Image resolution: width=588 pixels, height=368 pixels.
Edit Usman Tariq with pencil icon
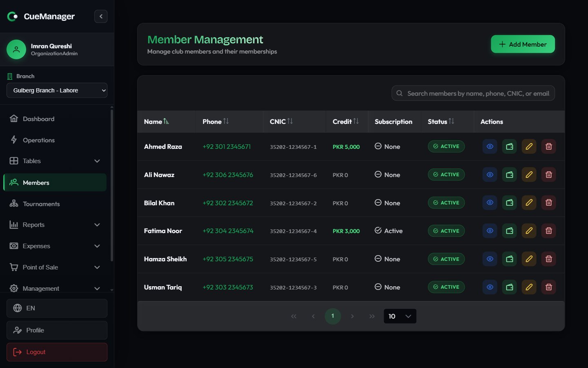tap(529, 287)
